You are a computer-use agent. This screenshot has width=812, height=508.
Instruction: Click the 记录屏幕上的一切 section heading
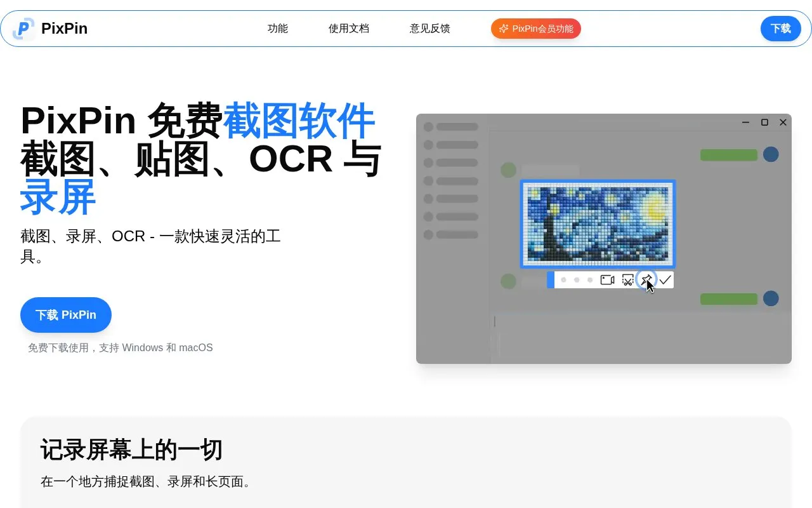click(x=132, y=450)
